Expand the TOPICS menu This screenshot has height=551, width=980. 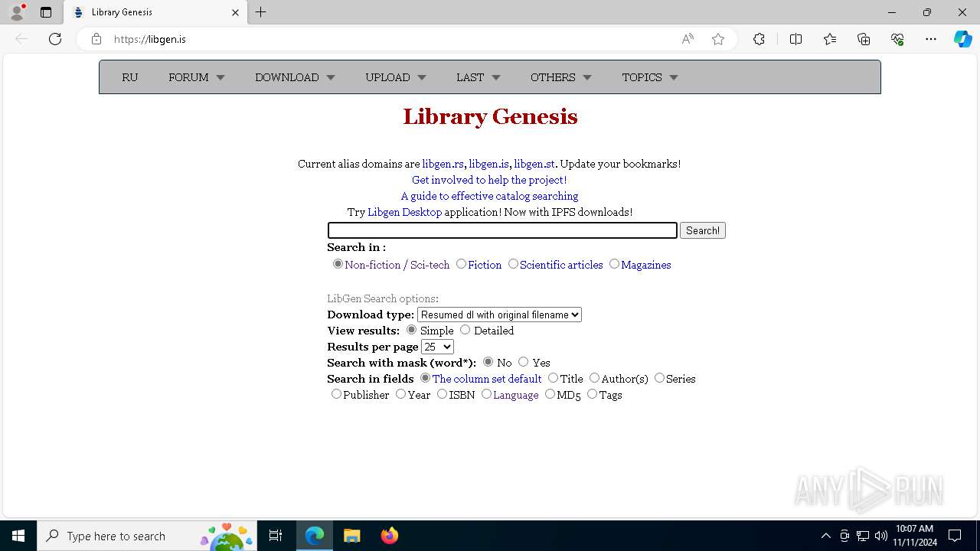click(650, 77)
